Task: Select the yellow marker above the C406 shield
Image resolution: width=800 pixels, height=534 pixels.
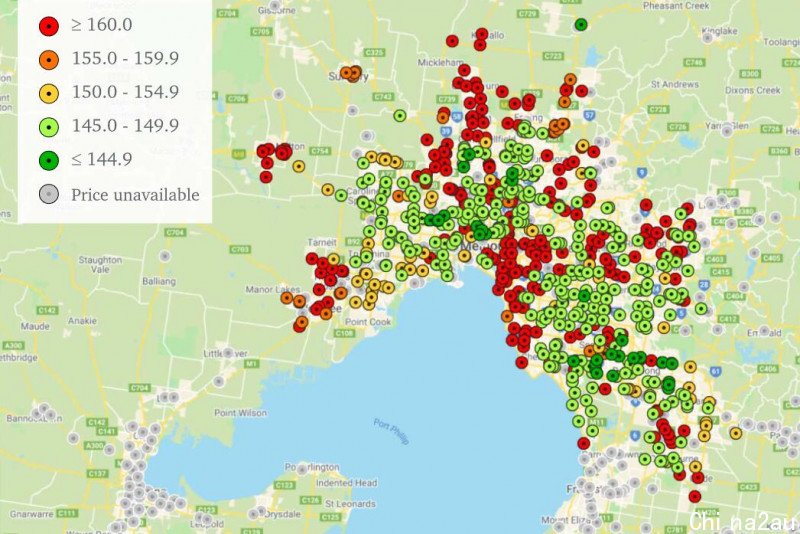Action: click(x=690, y=367)
